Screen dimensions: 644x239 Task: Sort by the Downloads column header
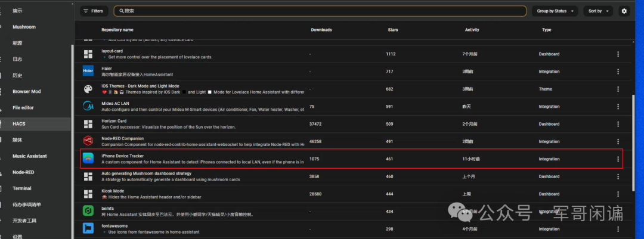pos(321,30)
